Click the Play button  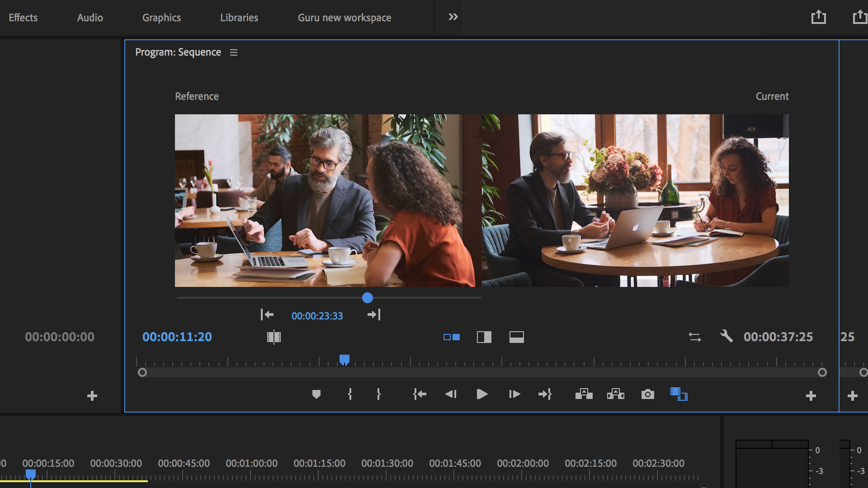pos(482,394)
